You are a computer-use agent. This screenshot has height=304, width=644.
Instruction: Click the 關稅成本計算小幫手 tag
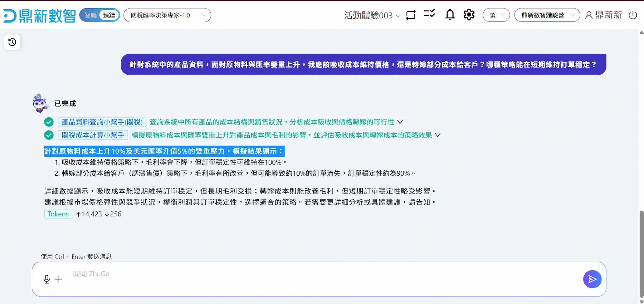(x=93, y=135)
